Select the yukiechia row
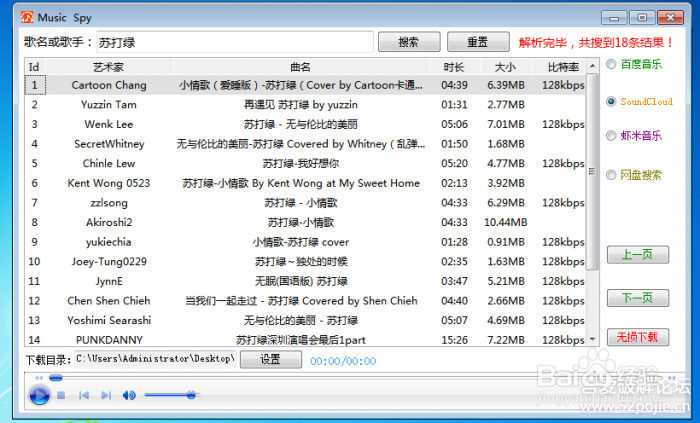 (x=305, y=242)
